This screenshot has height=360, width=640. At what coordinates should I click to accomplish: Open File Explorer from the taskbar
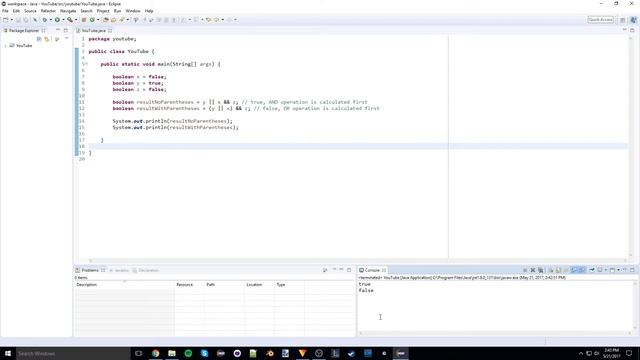pyautogui.click(x=172, y=353)
